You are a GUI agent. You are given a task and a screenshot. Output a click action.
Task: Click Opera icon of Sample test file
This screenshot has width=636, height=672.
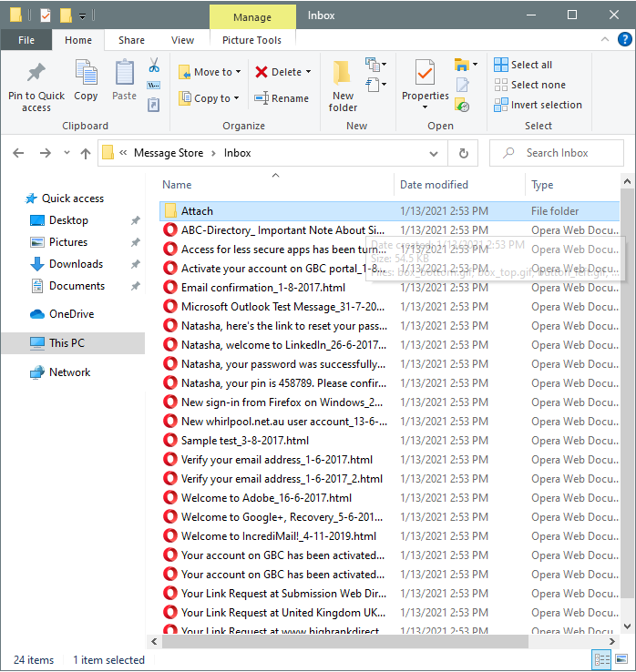(170, 440)
